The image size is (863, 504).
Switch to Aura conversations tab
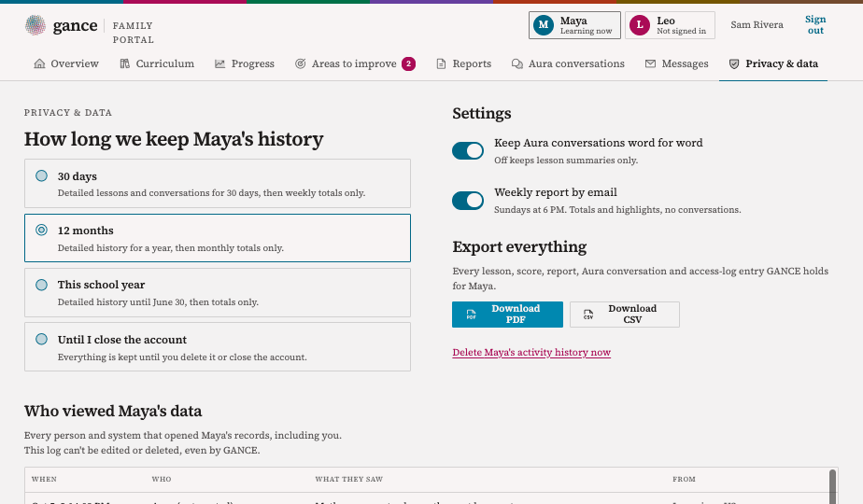569,63
